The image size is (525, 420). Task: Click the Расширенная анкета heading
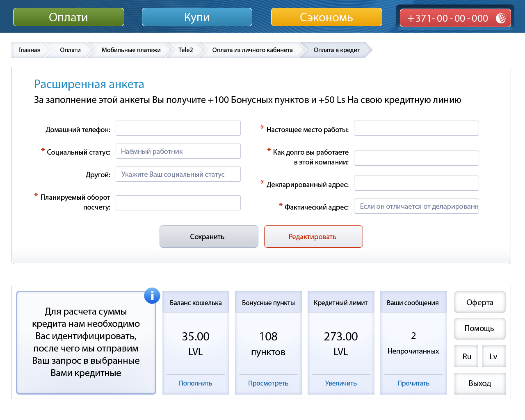coord(89,84)
